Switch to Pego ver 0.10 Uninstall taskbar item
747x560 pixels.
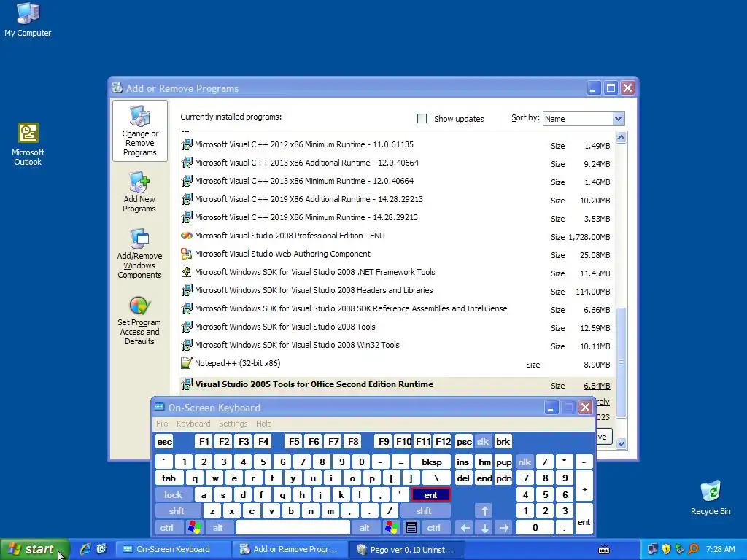406,550
